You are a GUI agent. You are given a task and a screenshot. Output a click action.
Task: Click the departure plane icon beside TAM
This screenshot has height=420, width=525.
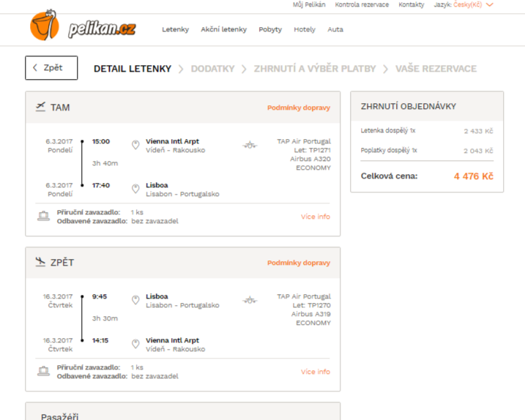40,107
